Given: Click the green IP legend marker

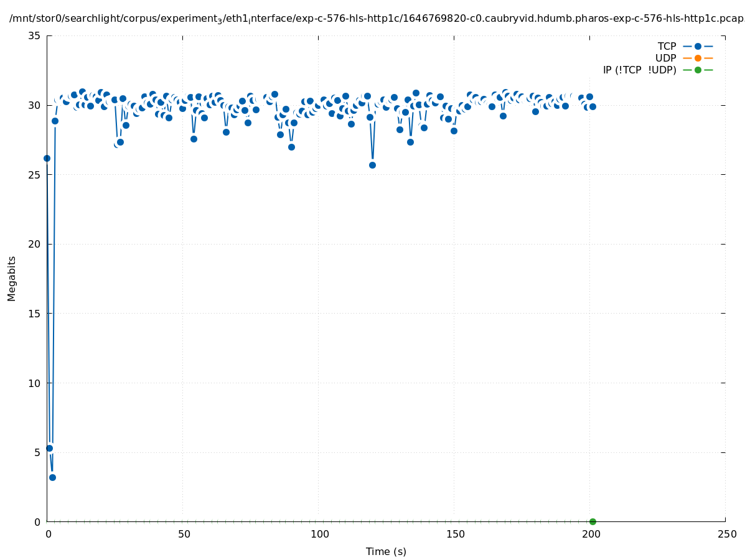Looking at the screenshot, I should pyautogui.click(x=698, y=70).
